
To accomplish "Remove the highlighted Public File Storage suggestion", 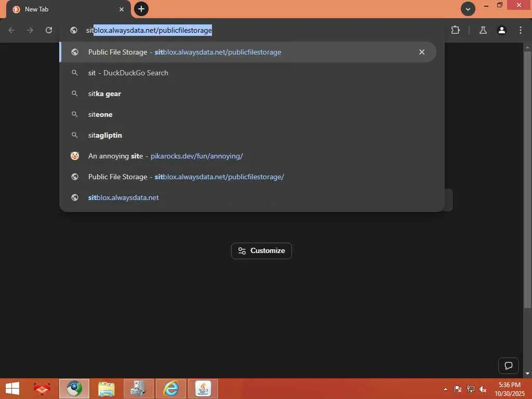I will coord(421,52).
